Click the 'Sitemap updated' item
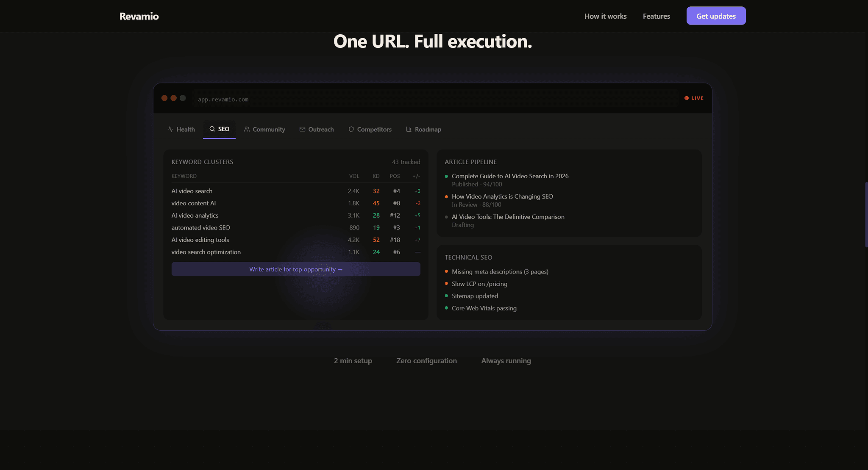 click(x=475, y=296)
